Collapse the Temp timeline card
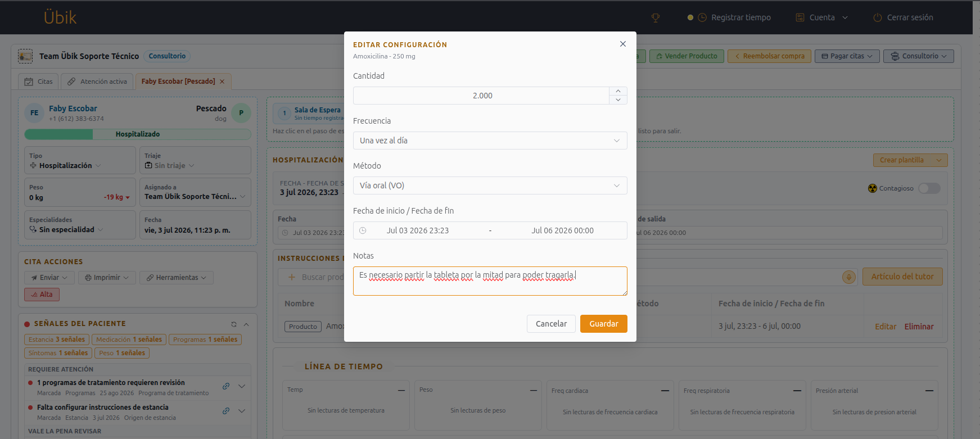The height and width of the screenshot is (439, 980). point(401,390)
